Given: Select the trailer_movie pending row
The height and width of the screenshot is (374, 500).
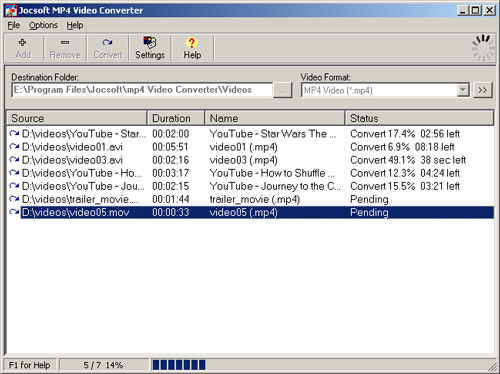Looking at the screenshot, I should (x=250, y=199).
